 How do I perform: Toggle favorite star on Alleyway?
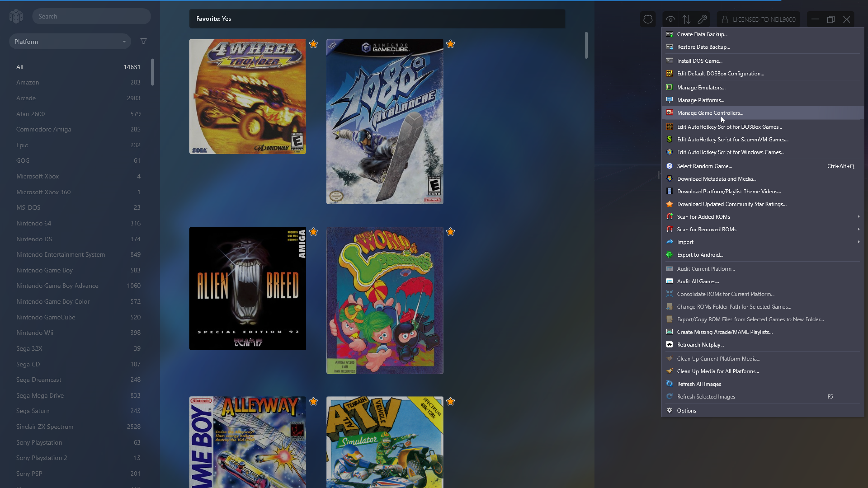pos(313,402)
